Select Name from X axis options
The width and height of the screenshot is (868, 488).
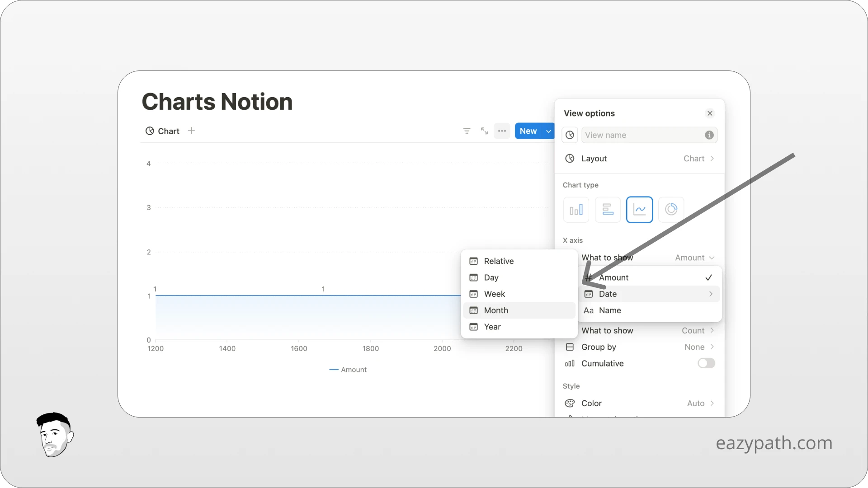610,310
